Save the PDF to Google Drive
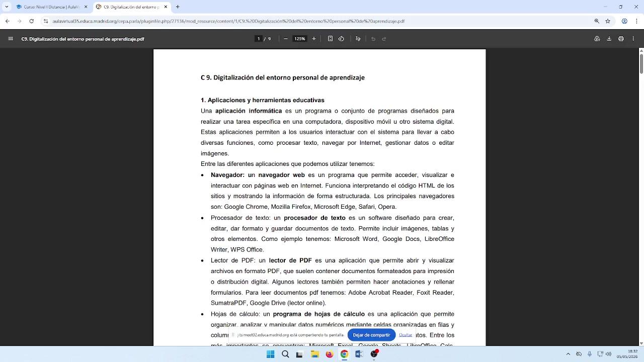 click(597, 39)
